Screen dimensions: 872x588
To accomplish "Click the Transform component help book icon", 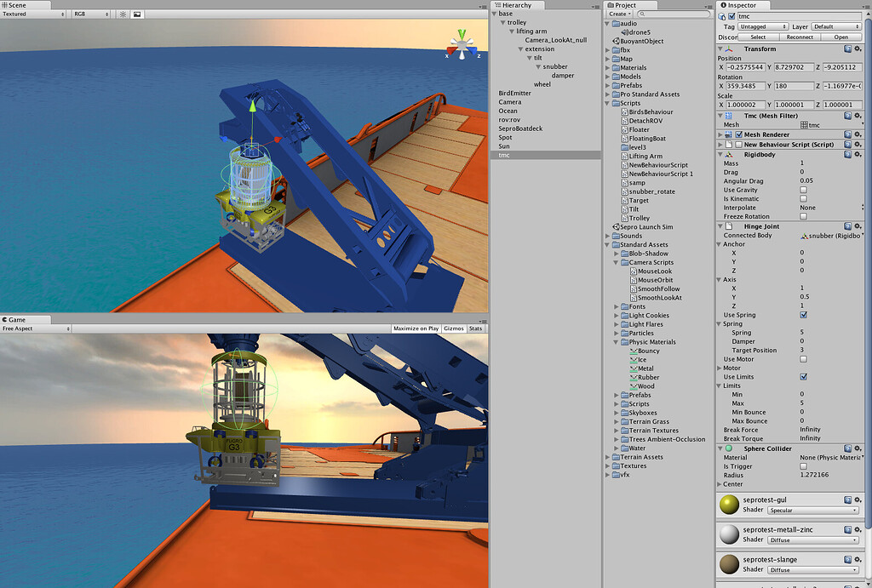I will point(848,49).
